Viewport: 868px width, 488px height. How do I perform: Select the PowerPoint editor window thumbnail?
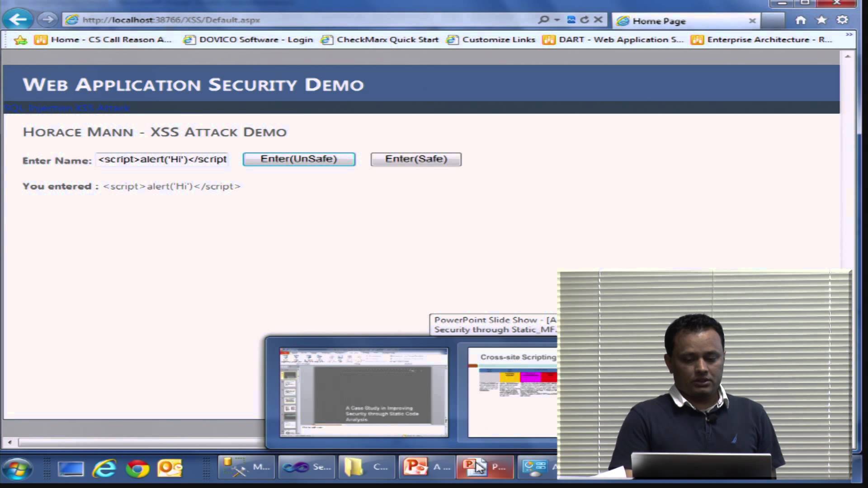coord(364,392)
